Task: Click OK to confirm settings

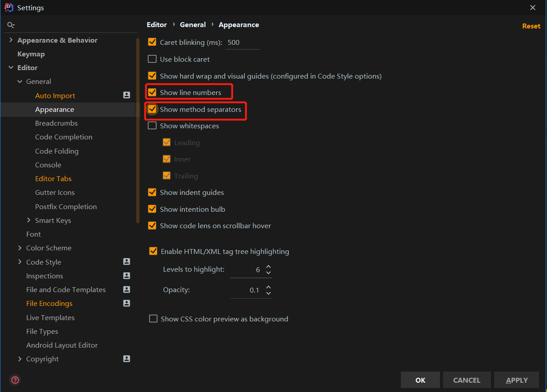Action: point(420,380)
